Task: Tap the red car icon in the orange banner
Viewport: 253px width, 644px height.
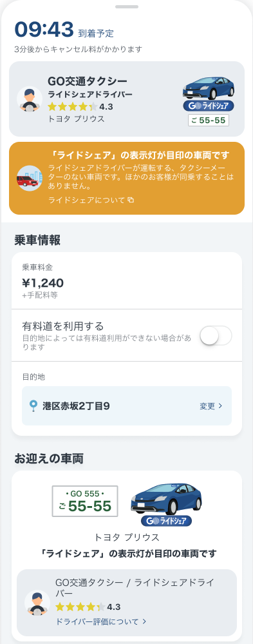Action: tap(30, 178)
